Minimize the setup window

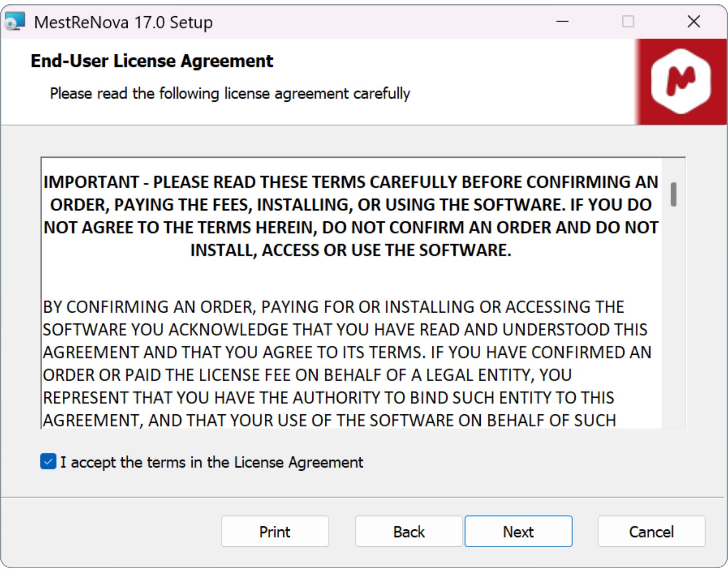tap(562, 22)
